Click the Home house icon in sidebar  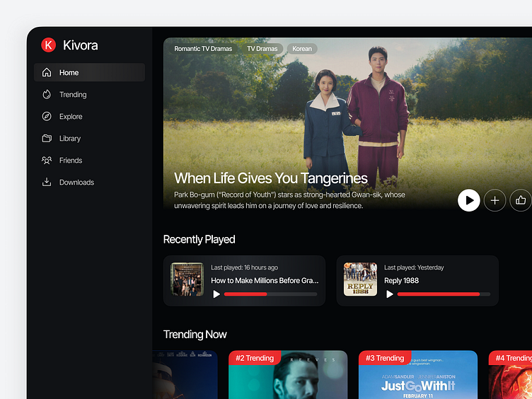point(47,72)
